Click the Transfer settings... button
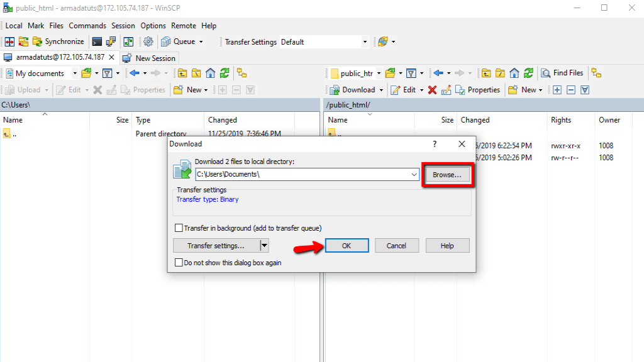This screenshot has height=362, width=644. (x=216, y=246)
